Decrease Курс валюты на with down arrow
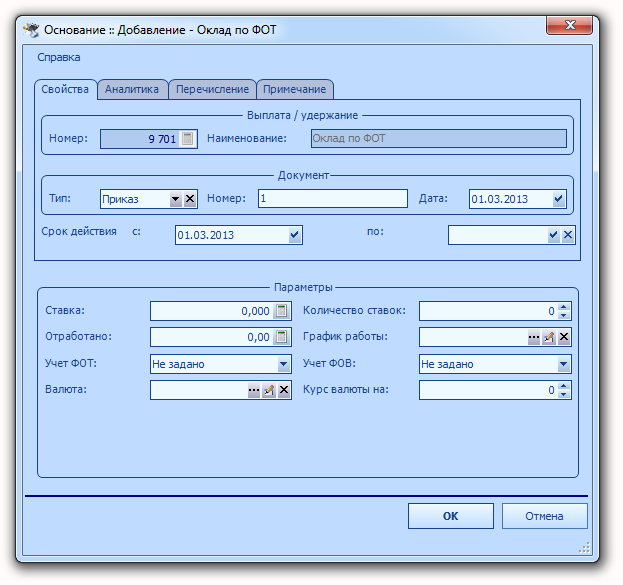Screen dimensions: 623x585 click(563, 395)
